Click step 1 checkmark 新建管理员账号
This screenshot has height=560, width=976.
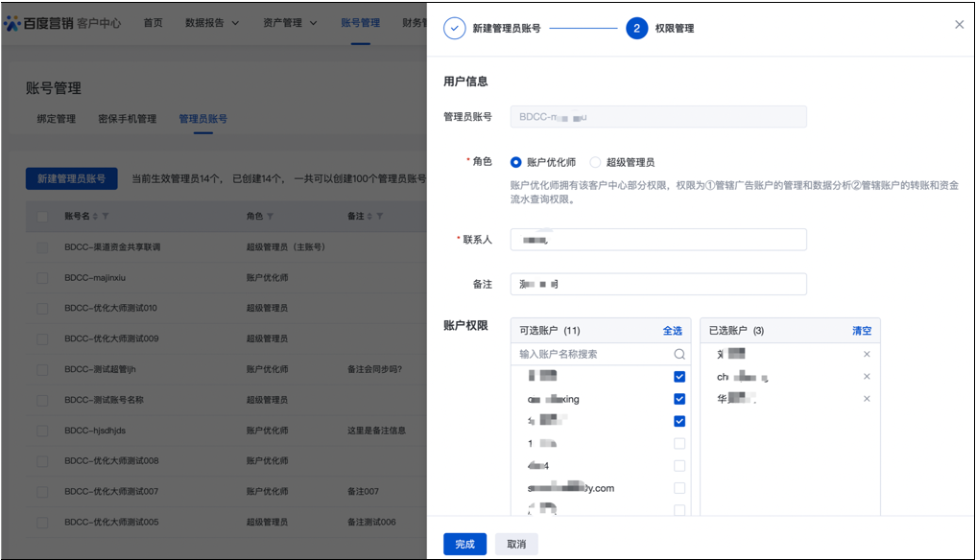(x=454, y=29)
